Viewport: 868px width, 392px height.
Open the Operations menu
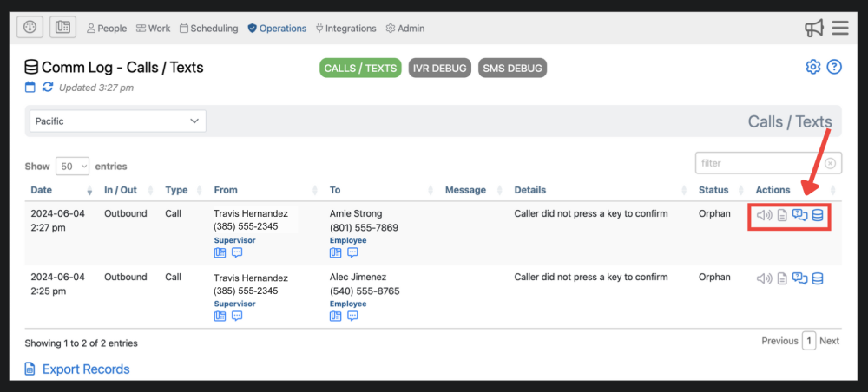pos(277,29)
